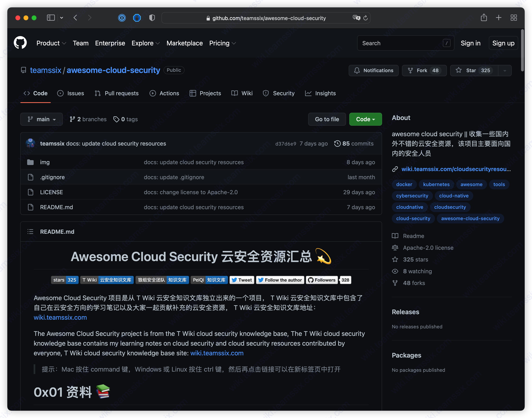Click the Apache license scales icon
The width and height of the screenshot is (532, 418).
[x=395, y=248]
